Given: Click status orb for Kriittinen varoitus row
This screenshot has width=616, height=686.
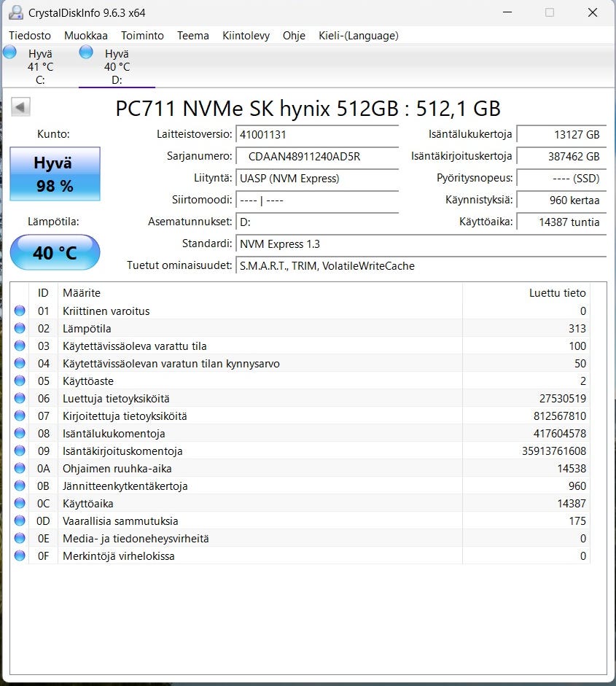Looking at the screenshot, I should [x=20, y=311].
